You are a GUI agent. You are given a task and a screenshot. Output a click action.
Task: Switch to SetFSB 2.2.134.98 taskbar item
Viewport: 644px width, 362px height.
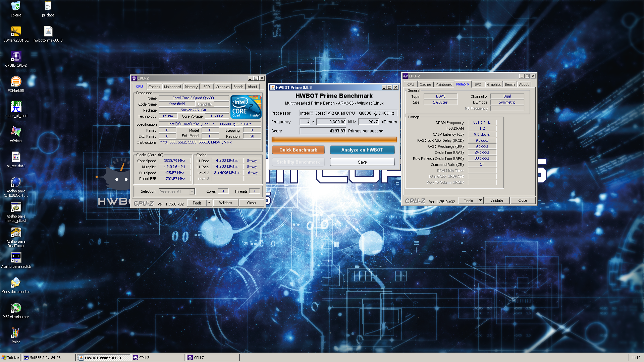click(49, 358)
